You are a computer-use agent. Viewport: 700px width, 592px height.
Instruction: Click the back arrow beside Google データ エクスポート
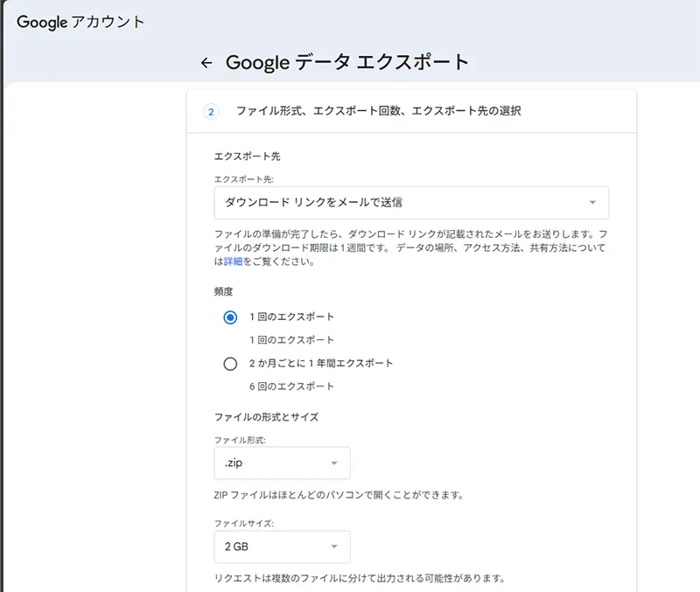click(206, 63)
